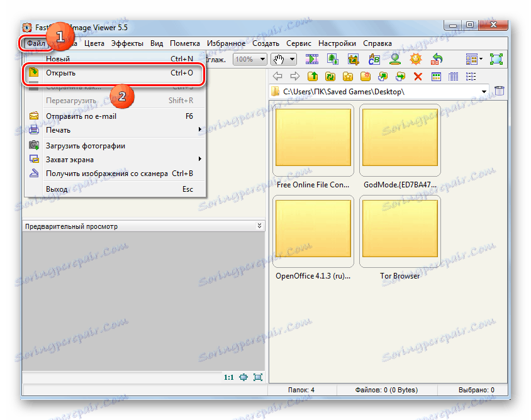Expand layout view options arrow
This screenshot has width=531, height=420.
coord(481,59)
